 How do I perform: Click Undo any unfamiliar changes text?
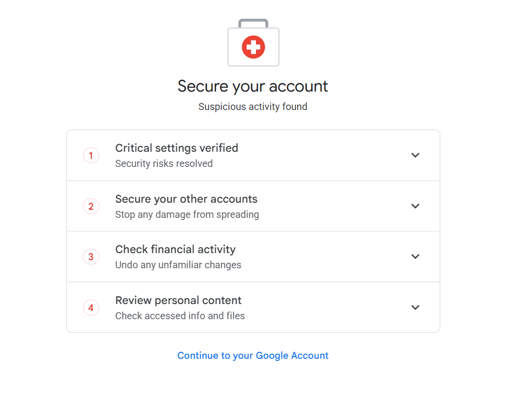pyautogui.click(x=178, y=265)
